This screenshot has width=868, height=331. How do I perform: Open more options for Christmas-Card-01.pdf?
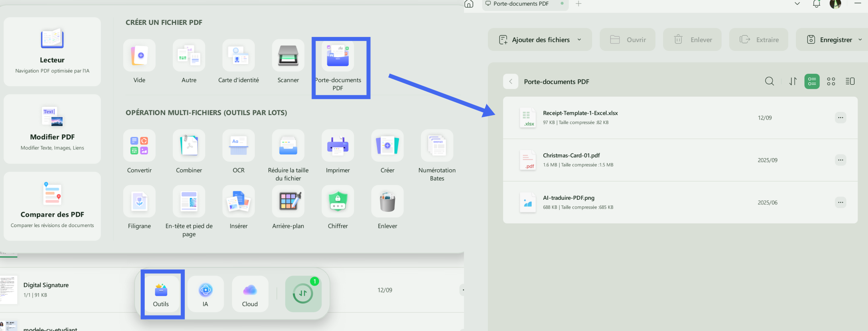(840, 160)
